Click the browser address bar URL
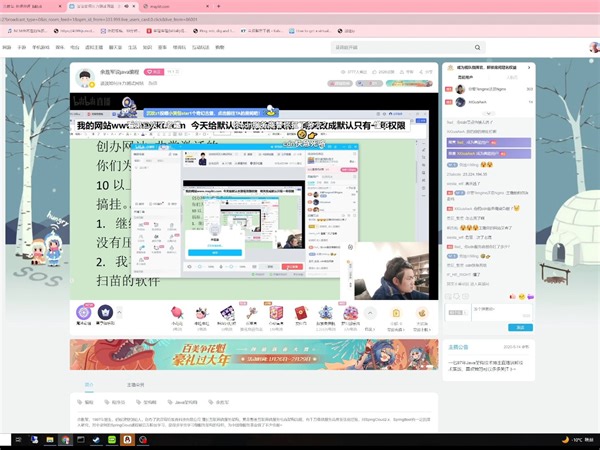Viewport: 600px width, 450px height. pos(99,19)
